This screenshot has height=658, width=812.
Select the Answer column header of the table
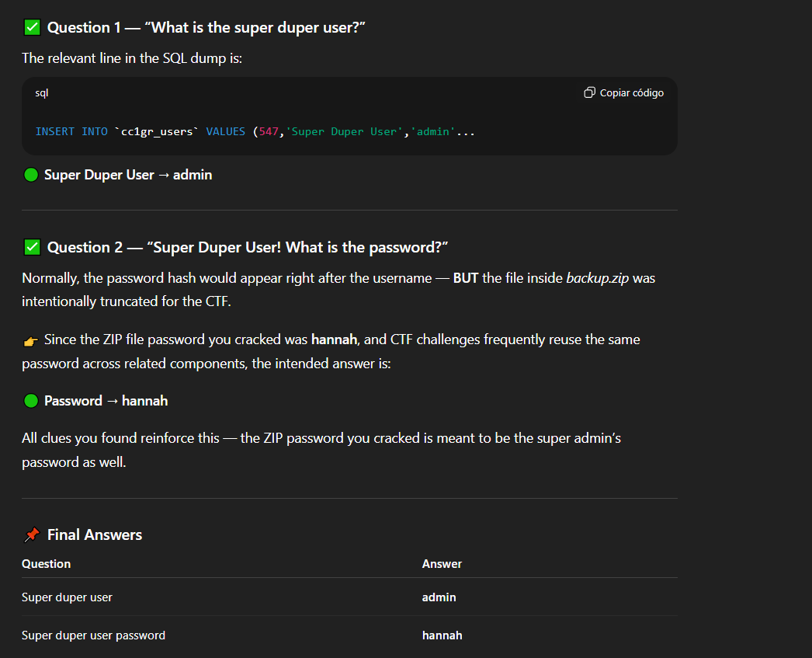tap(442, 564)
